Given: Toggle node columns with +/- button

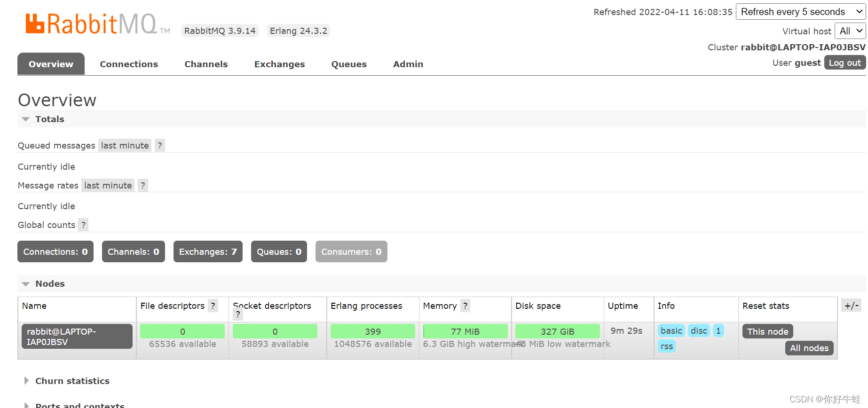Looking at the screenshot, I should 851,306.
